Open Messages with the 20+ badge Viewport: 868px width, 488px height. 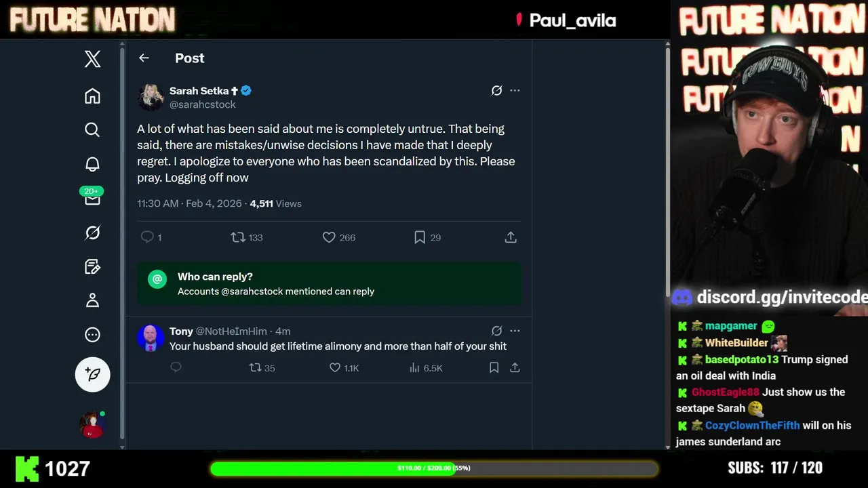pyautogui.click(x=92, y=198)
